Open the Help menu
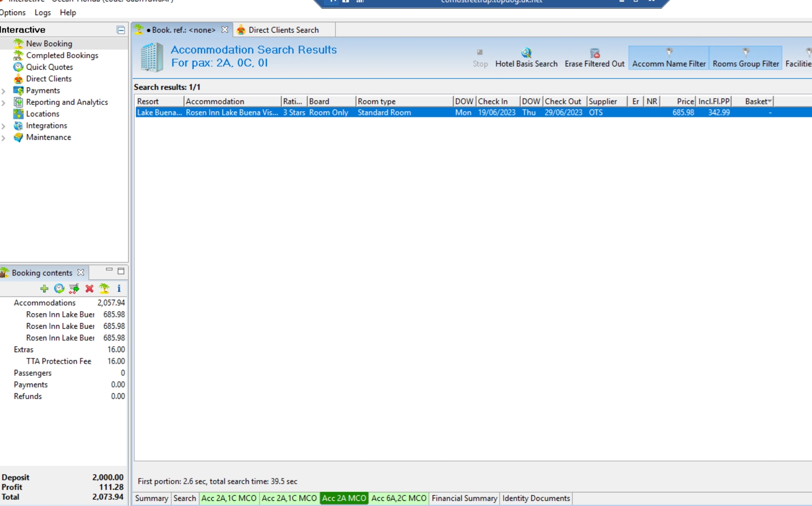Image resolution: width=812 pixels, height=506 pixels. click(68, 12)
